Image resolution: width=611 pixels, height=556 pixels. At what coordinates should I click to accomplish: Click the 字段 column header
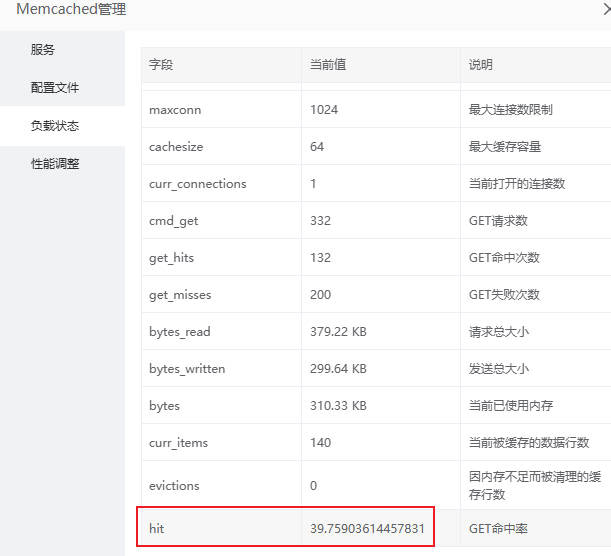coord(161,64)
